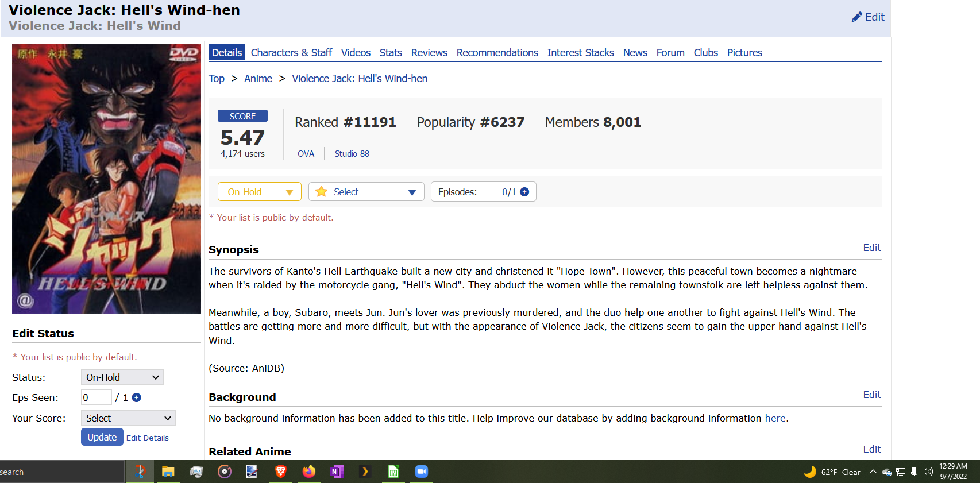Viewport: 980px width, 483px height.
Task: Open the Pictures tab
Action: (x=744, y=53)
